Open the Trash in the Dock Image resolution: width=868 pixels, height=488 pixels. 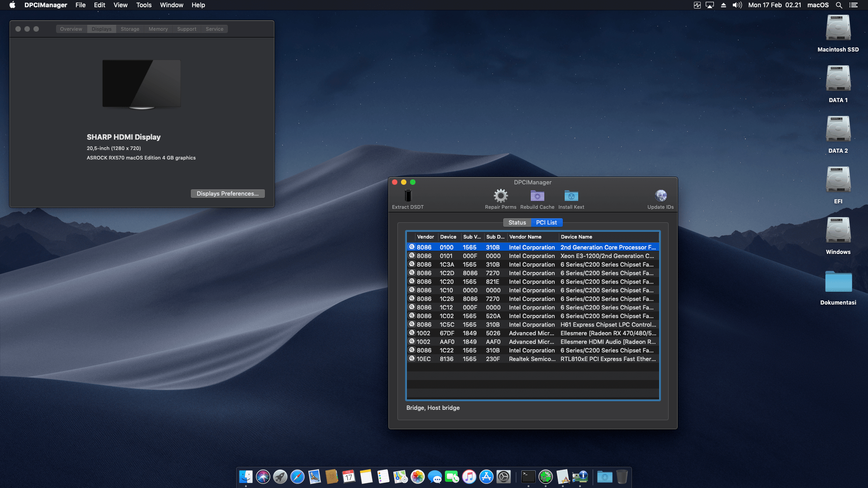tap(622, 477)
